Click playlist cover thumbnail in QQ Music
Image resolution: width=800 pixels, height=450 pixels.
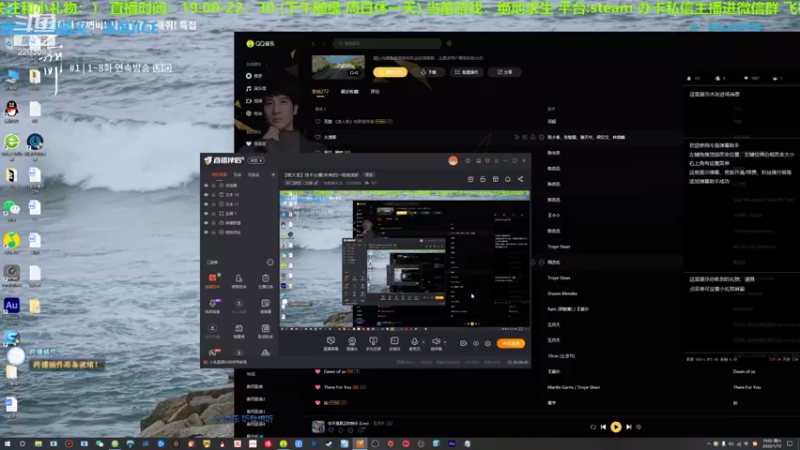tap(338, 67)
